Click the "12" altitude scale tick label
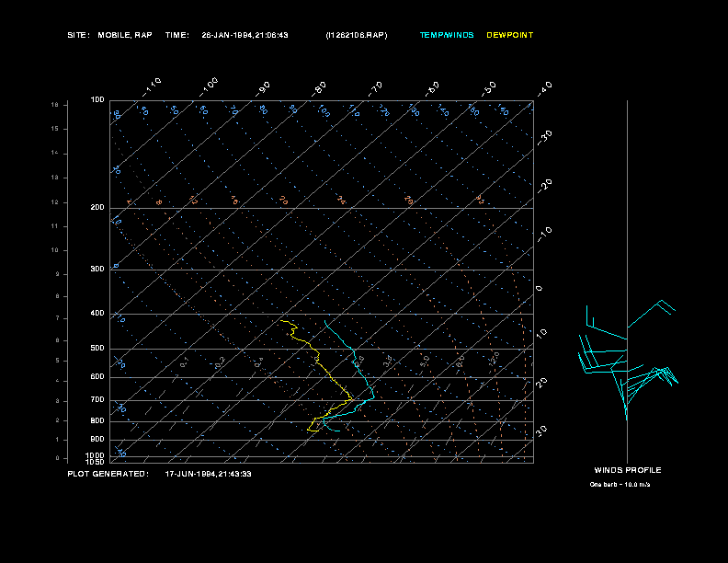728x563 pixels. (x=55, y=202)
